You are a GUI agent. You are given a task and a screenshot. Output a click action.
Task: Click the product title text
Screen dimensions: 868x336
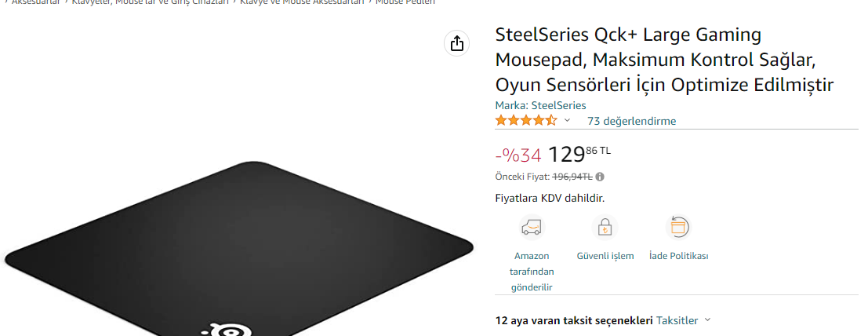664,60
